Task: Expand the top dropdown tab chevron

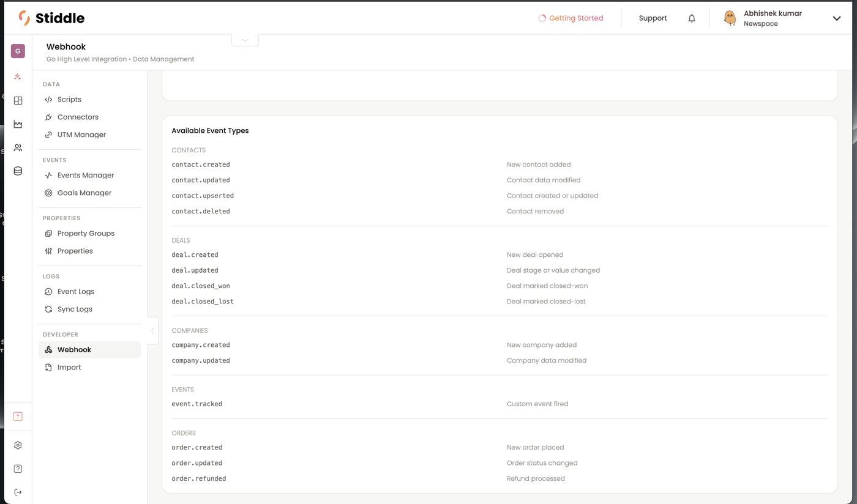Action: (245, 40)
